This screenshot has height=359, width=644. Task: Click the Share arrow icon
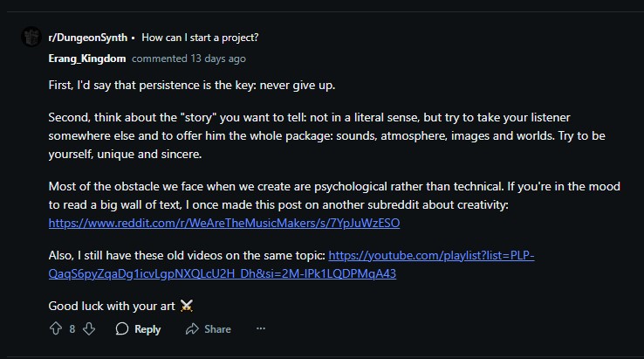coord(192,329)
